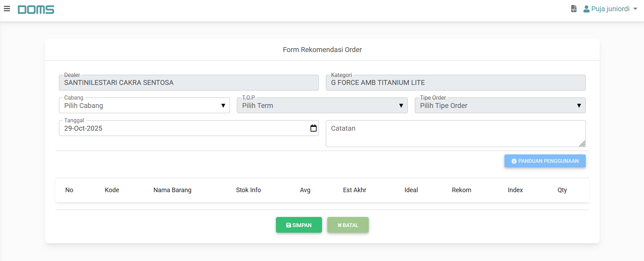Open the T.O.P term dropdown
644x261 pixels.
[x=322, y=106]
